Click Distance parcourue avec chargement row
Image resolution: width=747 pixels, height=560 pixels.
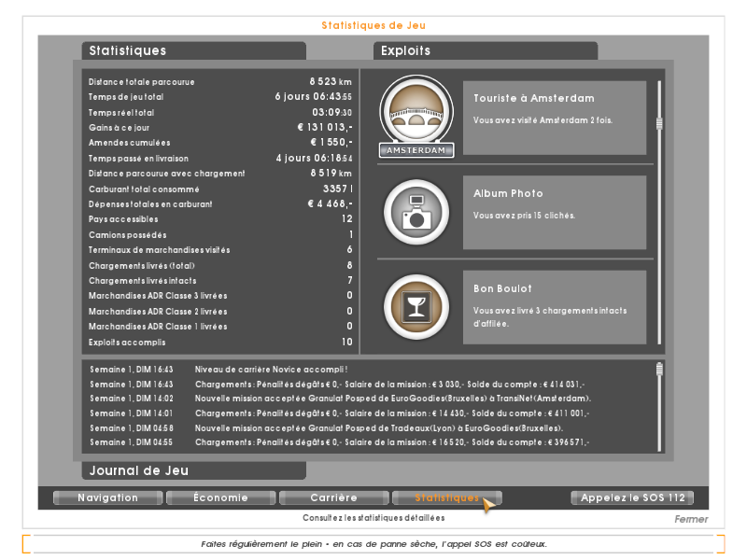click(220, 174)
